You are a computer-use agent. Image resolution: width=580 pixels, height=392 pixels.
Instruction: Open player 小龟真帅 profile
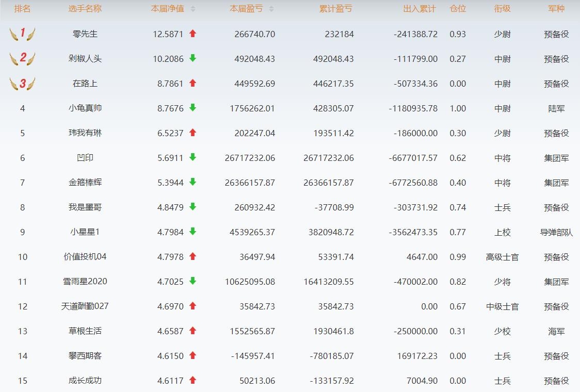85,108
